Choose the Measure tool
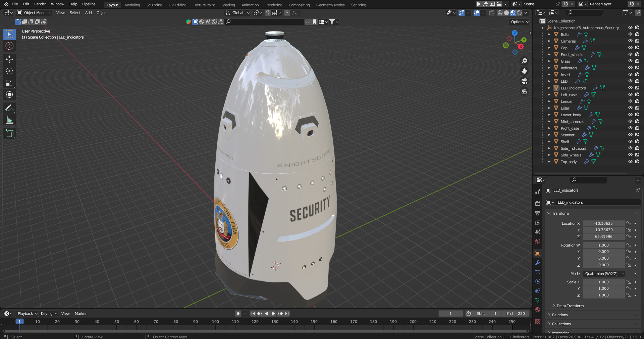The width and height of the screenshot is (644, 339). pyautogui.click(x=9, y=120)
